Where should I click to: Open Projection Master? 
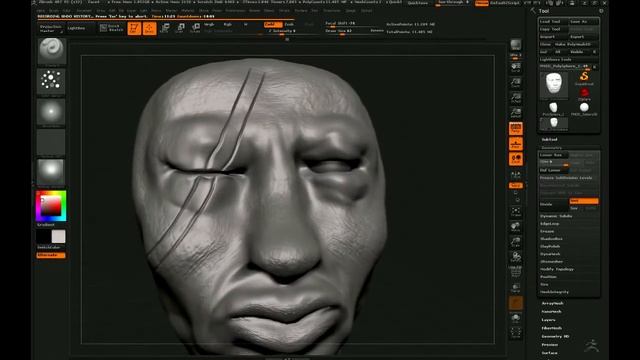51,28
